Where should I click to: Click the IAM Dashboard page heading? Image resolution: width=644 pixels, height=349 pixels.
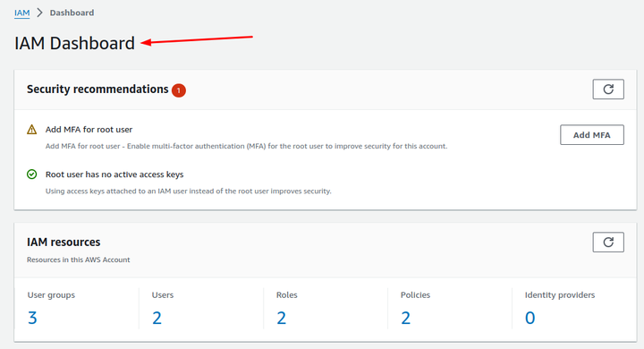[x=75, y=43]
